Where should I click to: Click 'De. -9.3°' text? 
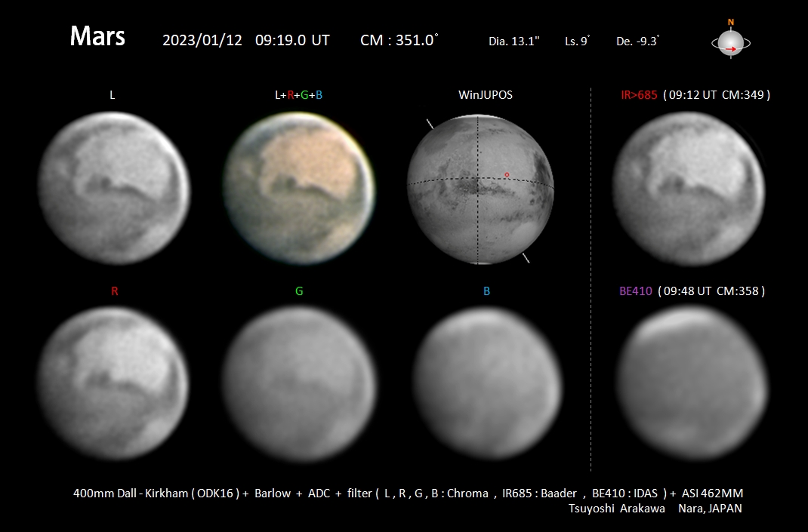pos(638,42)
